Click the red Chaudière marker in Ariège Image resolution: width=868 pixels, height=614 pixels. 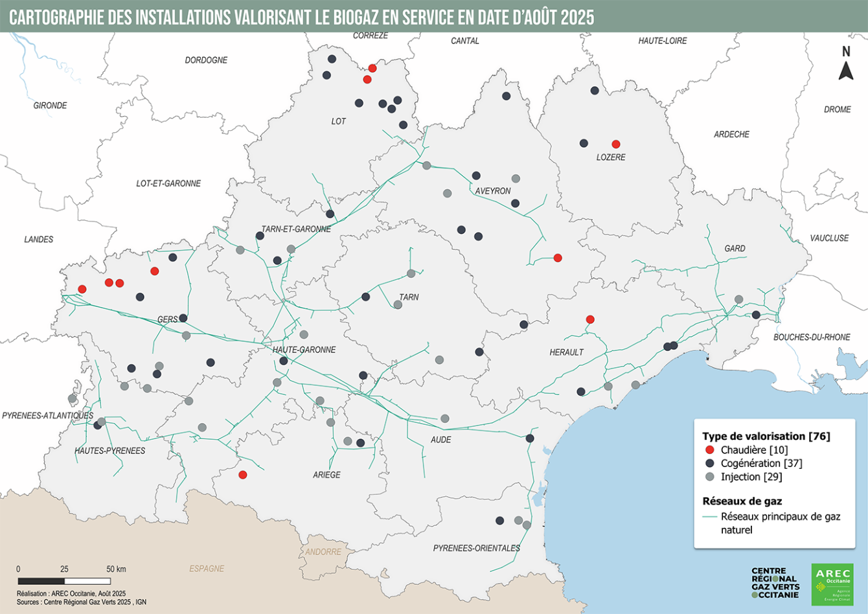click(x=242, y=475)
